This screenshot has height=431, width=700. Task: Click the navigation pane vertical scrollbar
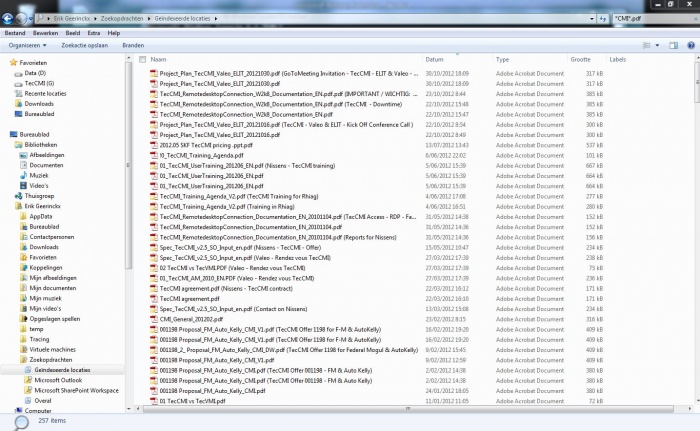coord(129,165)
